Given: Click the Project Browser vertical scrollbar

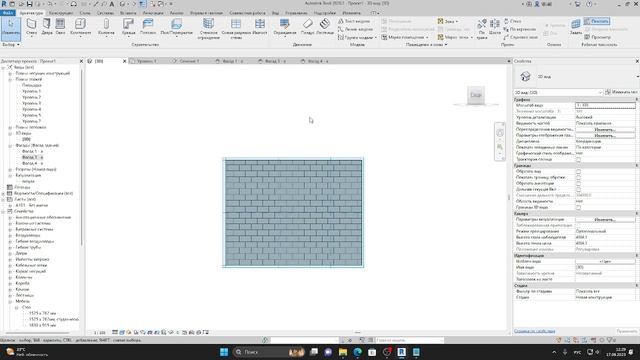Looking at the screenshot, I should point(81,158).
